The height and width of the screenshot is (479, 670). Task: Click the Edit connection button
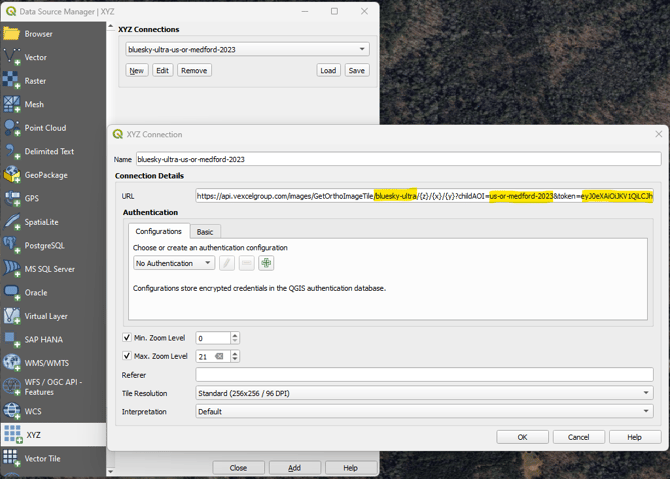tap(162, 71)
